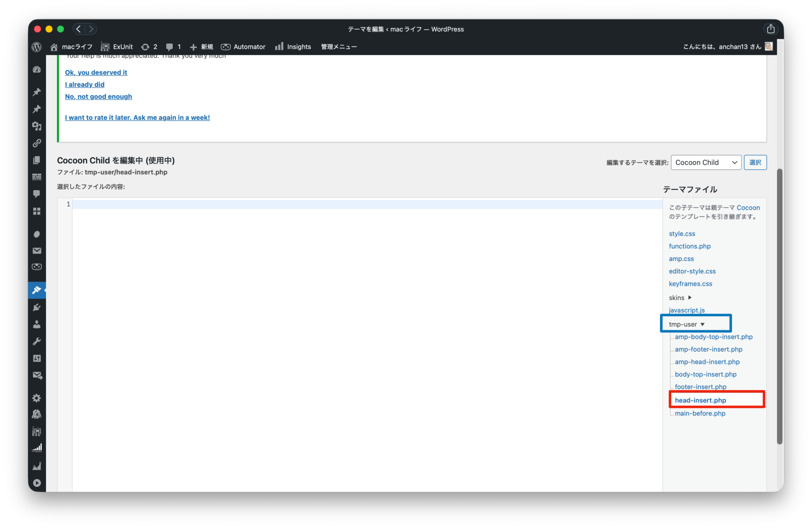The height and width of the screenshot is (529, 812).
Task: Click Safari share button in title bar
Action: tap(771, 29)
